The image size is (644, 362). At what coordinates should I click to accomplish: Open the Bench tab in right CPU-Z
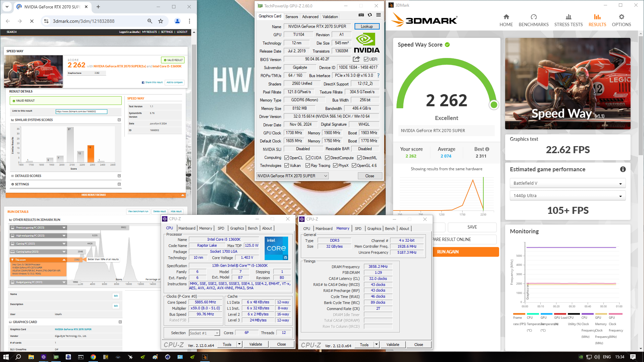pyautogui.click(x=390, y=229)
